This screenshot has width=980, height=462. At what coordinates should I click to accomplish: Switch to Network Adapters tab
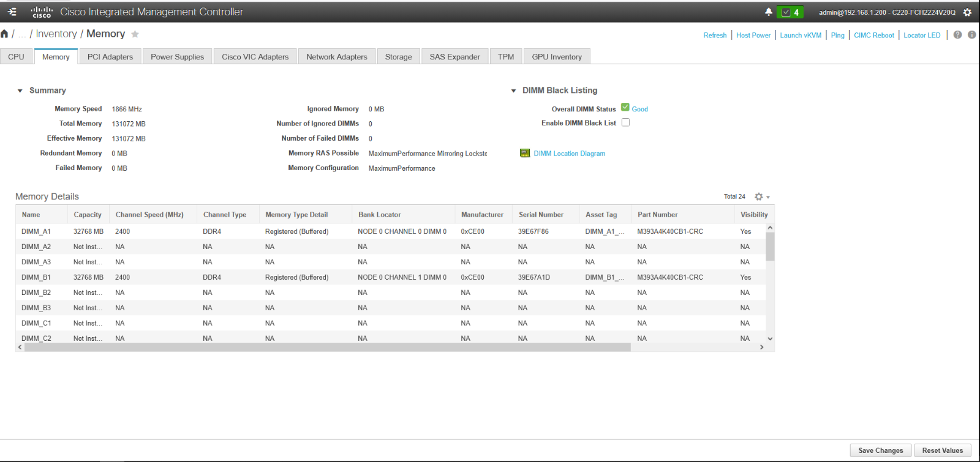coord(337,56)
